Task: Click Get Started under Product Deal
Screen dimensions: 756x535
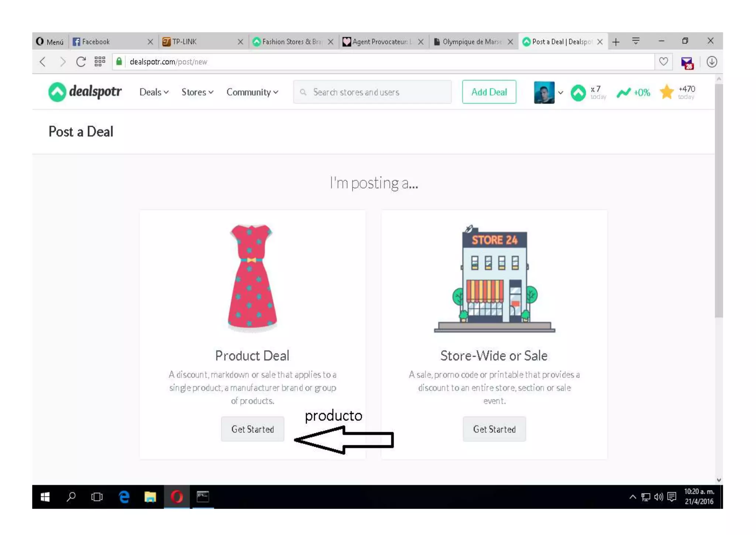Action: click(252, 429)
